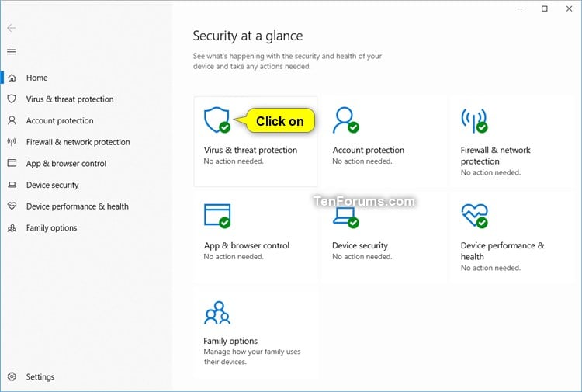Click the large Device performance heart icon
Screen dimensions: 582x392
coord(475,216)
